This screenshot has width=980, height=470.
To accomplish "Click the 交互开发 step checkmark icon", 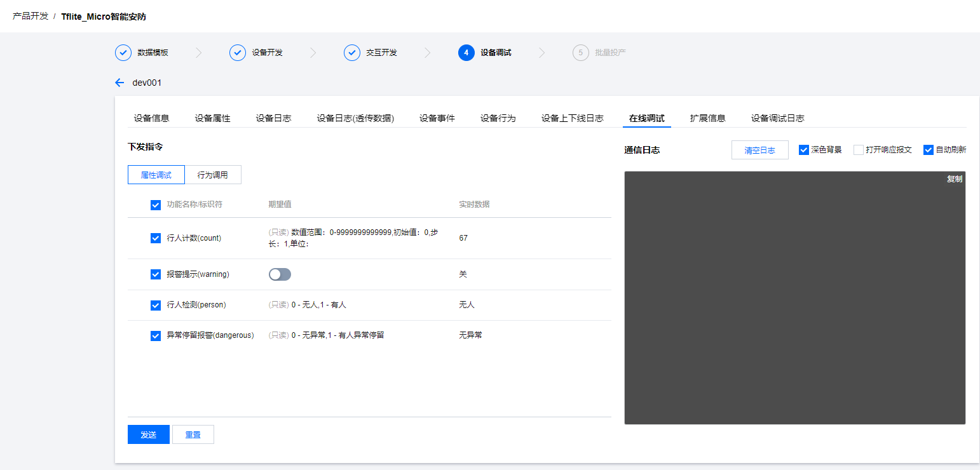I will [352, 53].
